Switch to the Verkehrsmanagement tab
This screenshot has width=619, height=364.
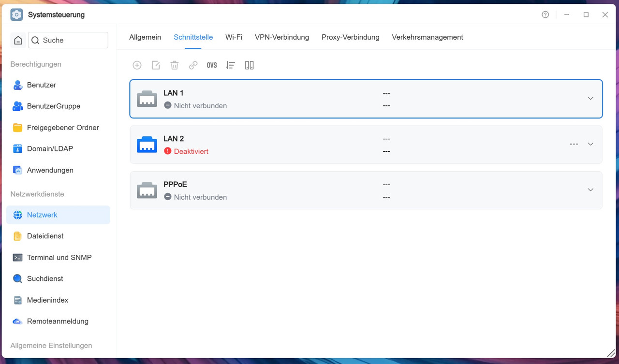(x=427, y=37)
